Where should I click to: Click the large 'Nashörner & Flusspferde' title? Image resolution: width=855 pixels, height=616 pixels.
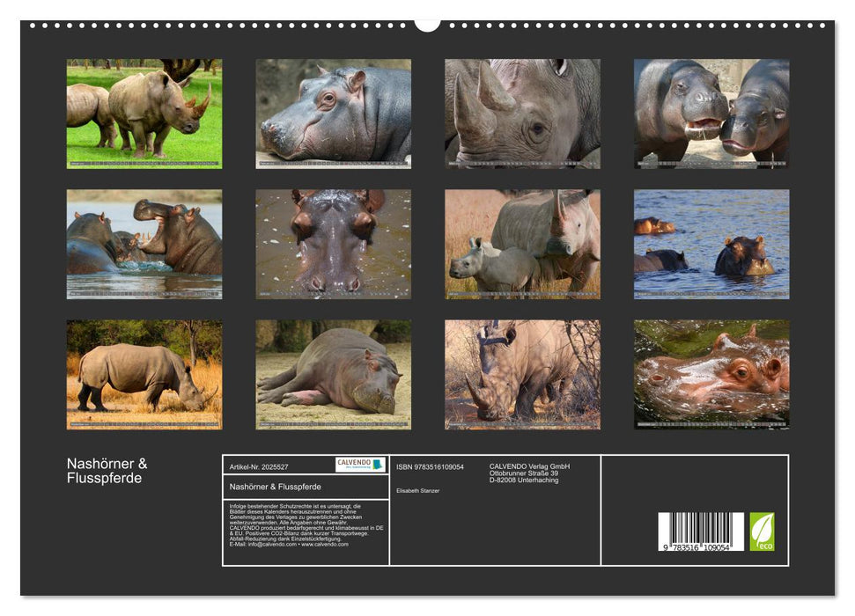[107, 471]
